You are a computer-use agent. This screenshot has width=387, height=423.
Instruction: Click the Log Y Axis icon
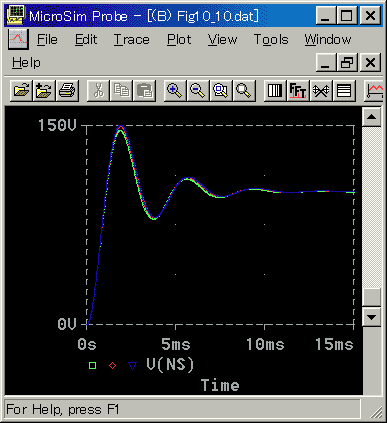click(344, 90)
